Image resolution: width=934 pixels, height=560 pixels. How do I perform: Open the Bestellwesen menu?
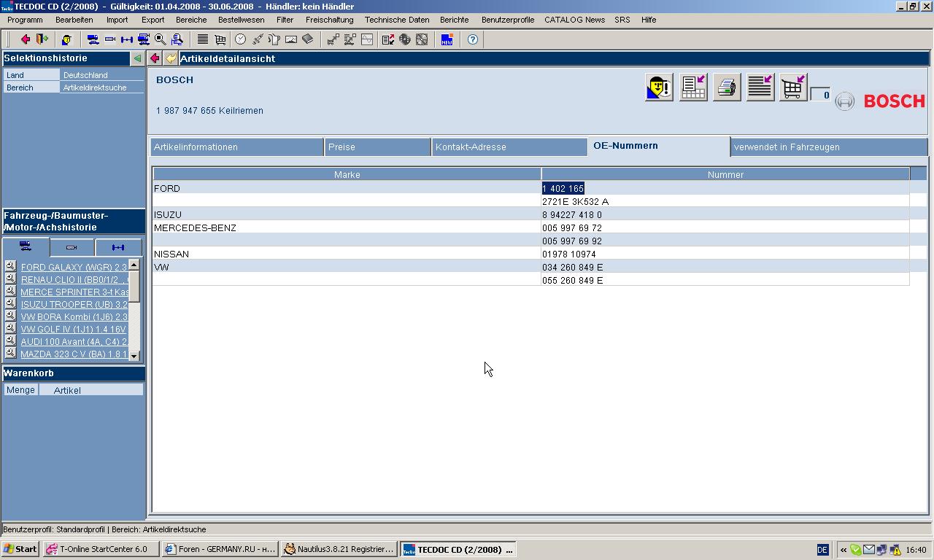[x=241, y=20]
